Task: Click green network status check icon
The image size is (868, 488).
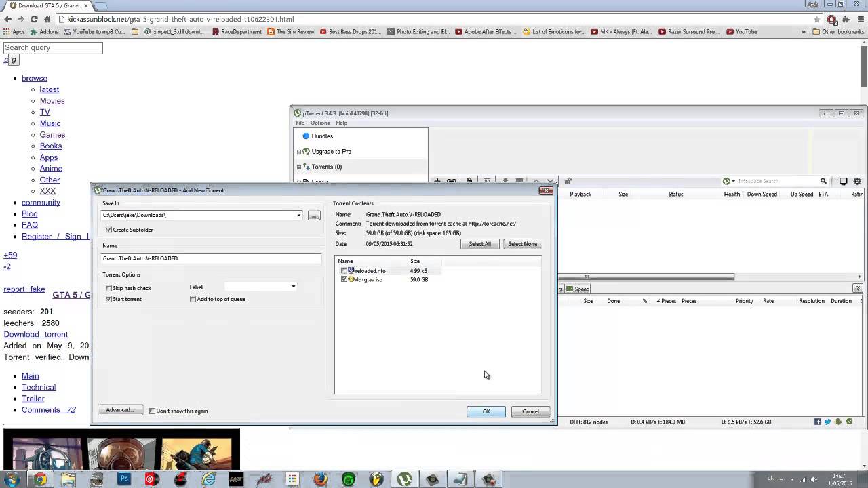Action: (850, 422)
